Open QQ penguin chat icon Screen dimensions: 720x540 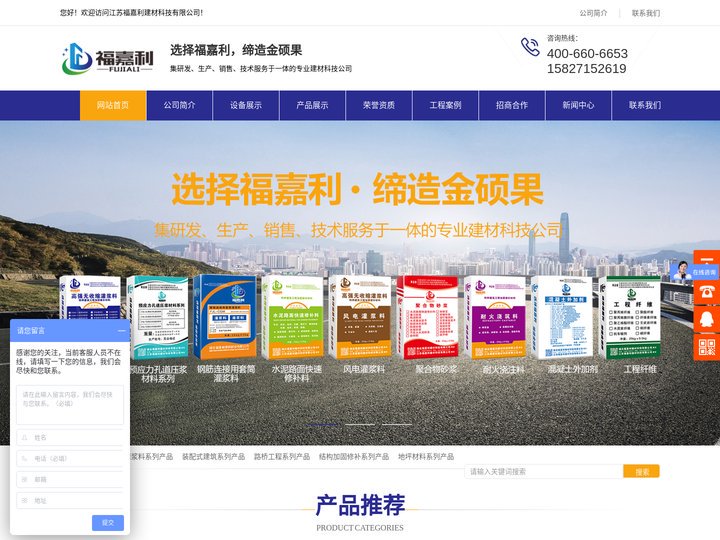[x=707, y=319]
